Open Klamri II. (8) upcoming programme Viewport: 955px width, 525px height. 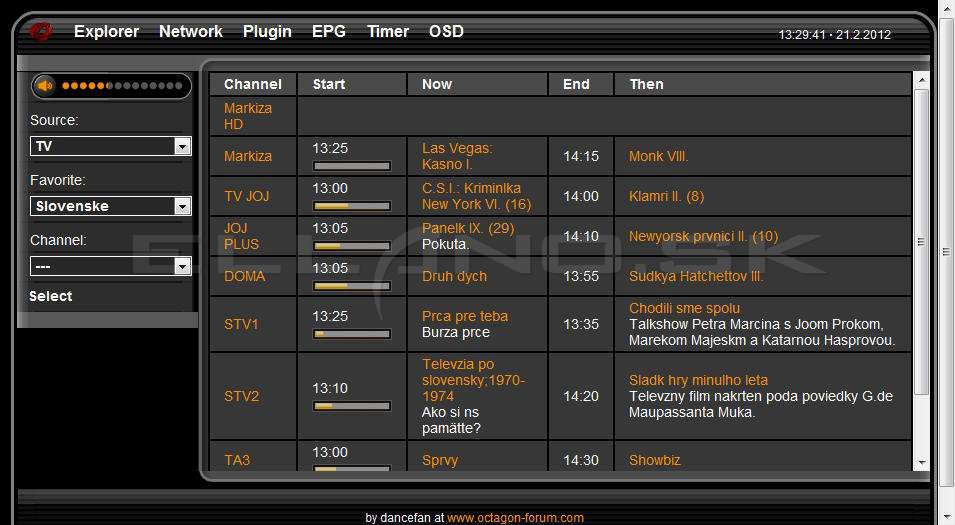[666, 196]
